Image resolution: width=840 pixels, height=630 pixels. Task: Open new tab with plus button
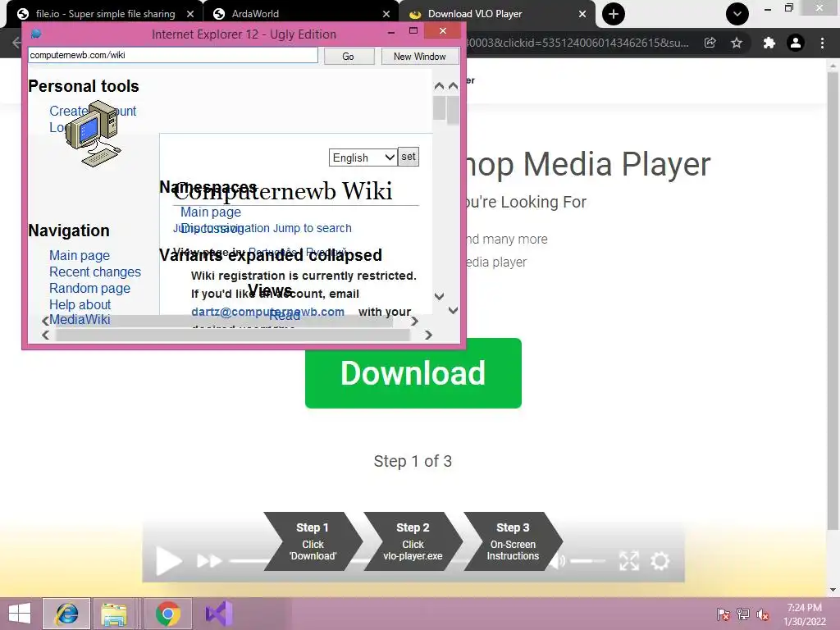coord(614,14)
